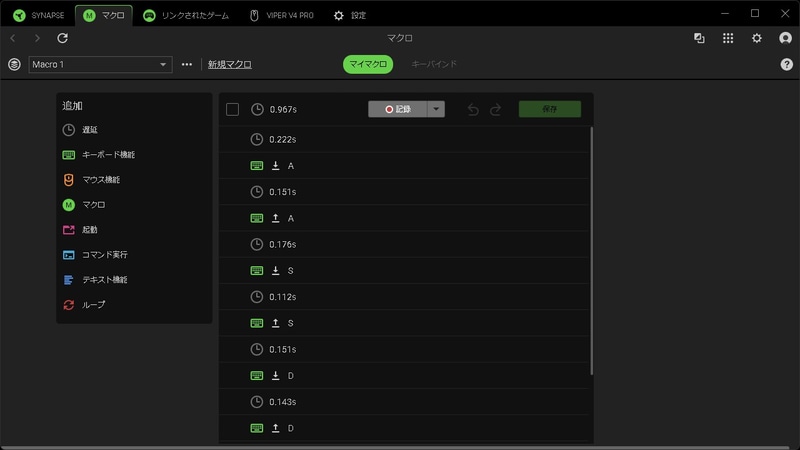Open the overlapping windows icon in header
Screen dimensions: 800x450
699,38
